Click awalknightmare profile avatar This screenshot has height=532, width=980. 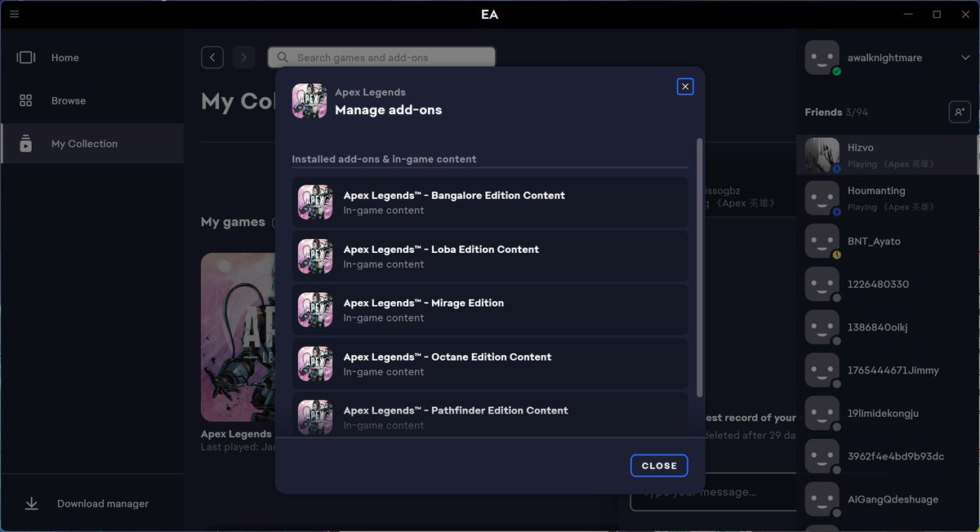pos(822,58)
